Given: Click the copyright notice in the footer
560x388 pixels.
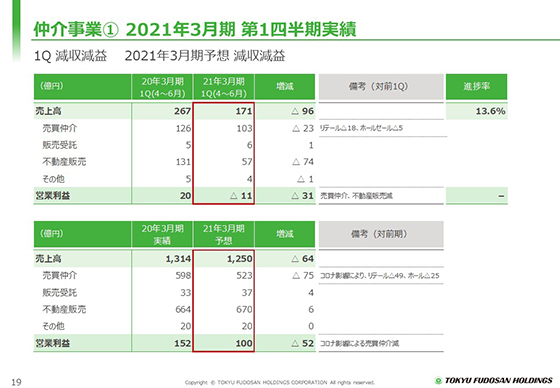Looking at the screenshot, I should (280, 382).
